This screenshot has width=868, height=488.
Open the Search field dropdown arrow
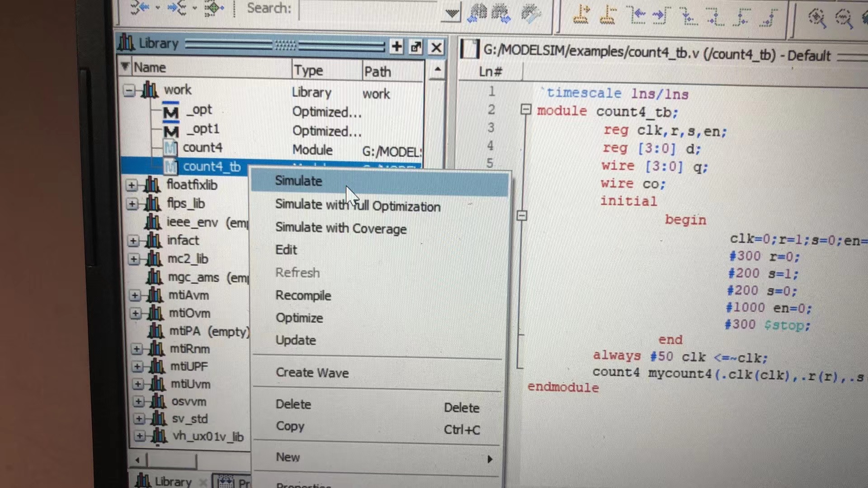(x=451, y=14)
